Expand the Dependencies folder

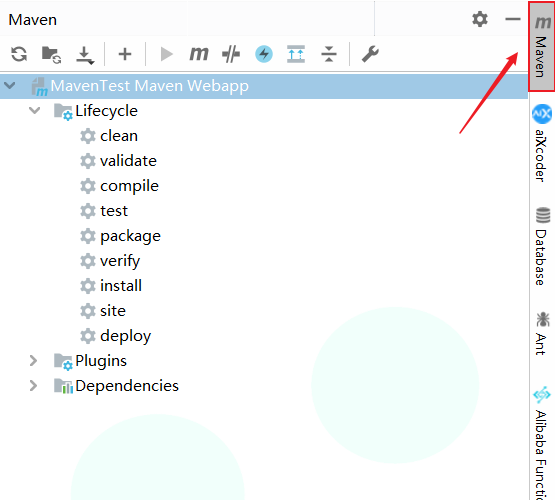[x=33, y=386]
